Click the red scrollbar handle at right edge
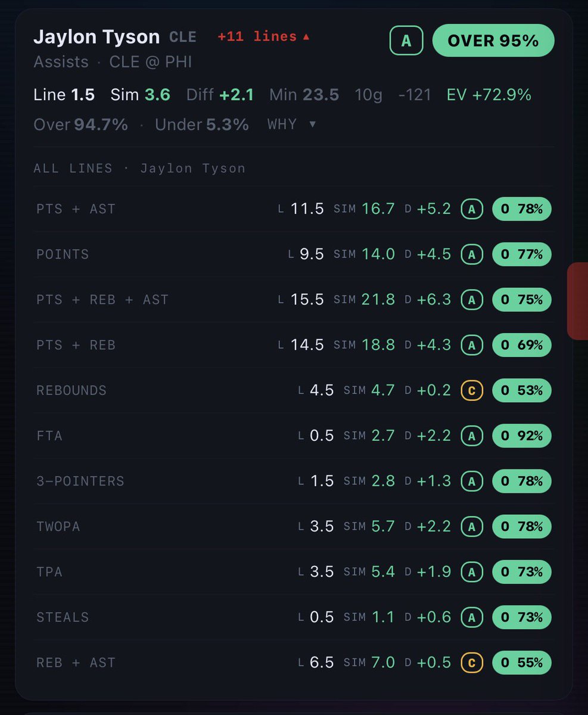Screen dimensions: 588x715 [x=577, y=301]
